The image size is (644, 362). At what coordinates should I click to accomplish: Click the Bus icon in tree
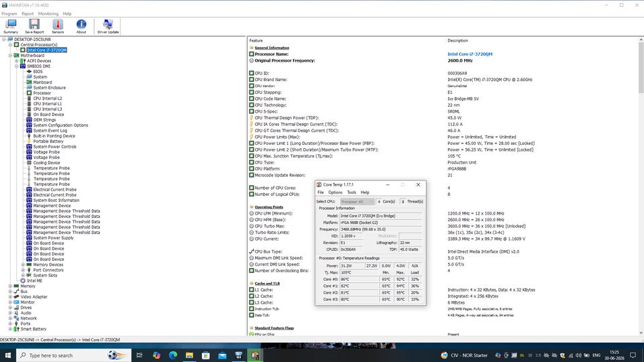(x=16, y=292)
